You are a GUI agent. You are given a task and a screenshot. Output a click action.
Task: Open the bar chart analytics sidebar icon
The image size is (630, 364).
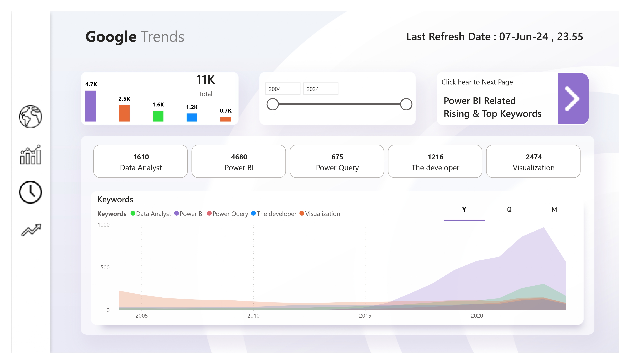click(31, 155)
